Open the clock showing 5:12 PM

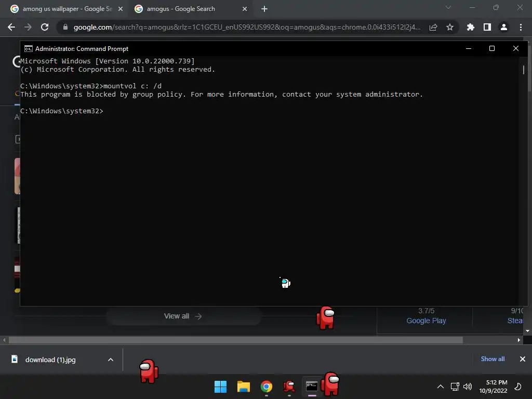(x=494, y=387)
